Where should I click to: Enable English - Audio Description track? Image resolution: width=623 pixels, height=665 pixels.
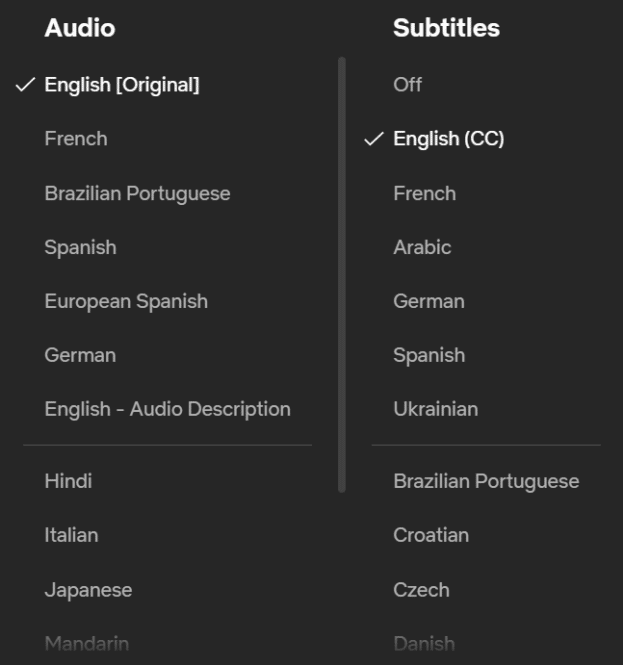click(x=167, y=409)
